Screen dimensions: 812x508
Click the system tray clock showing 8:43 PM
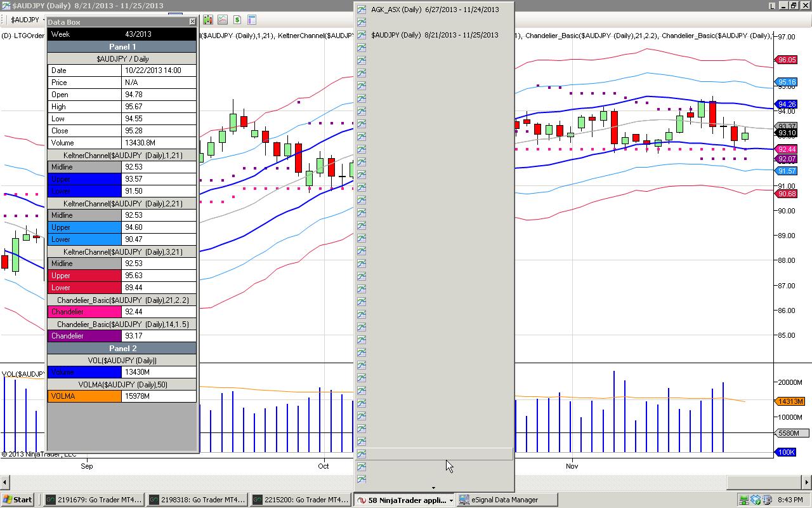[790, 500]
